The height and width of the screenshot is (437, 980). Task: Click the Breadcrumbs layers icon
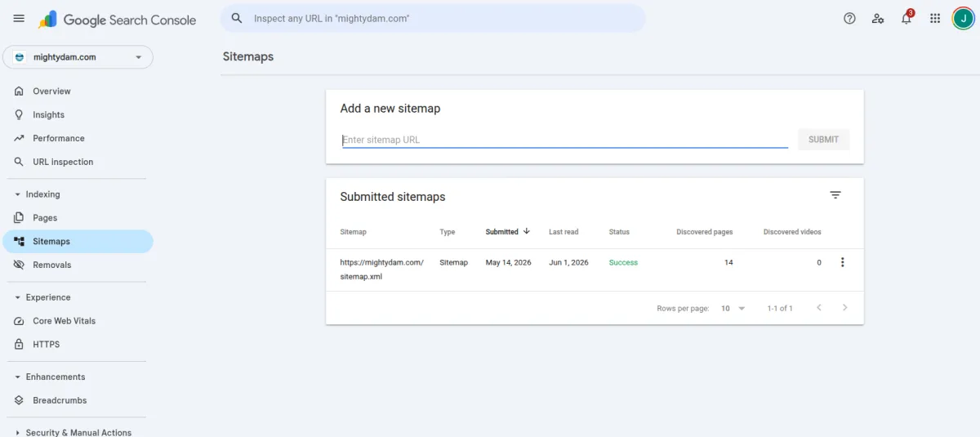(19, 401)
